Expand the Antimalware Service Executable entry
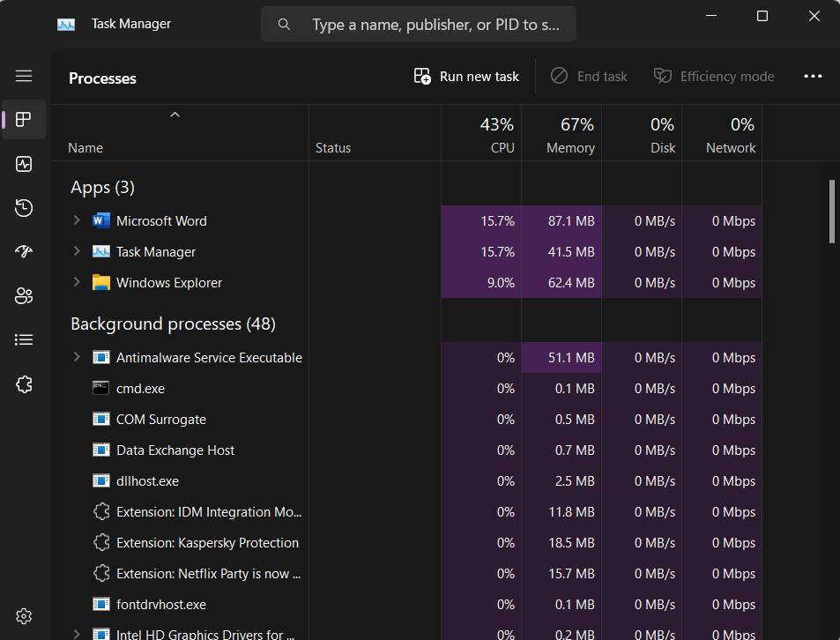840x640 pixels. (77, 357)
